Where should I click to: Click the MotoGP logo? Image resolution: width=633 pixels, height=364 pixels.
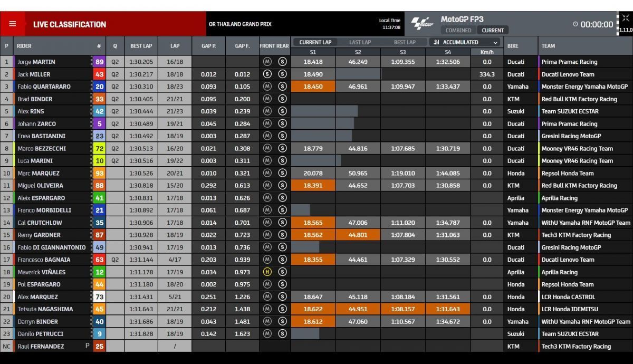[x=422, y=24]
